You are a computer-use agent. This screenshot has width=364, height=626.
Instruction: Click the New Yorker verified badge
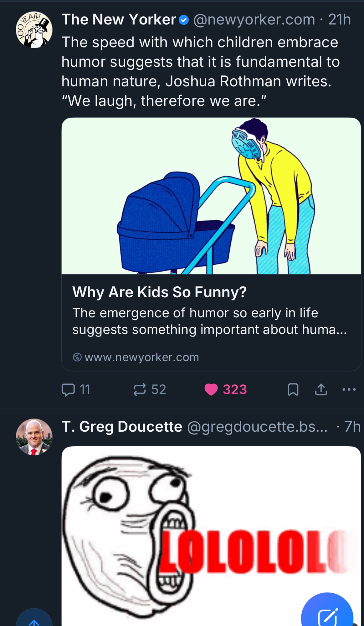tap(184, 20)
